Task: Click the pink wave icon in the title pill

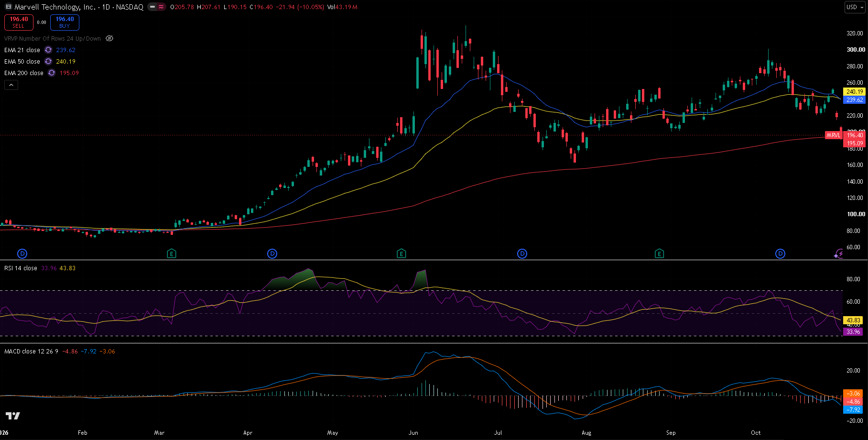Action: tap(161, 7)
